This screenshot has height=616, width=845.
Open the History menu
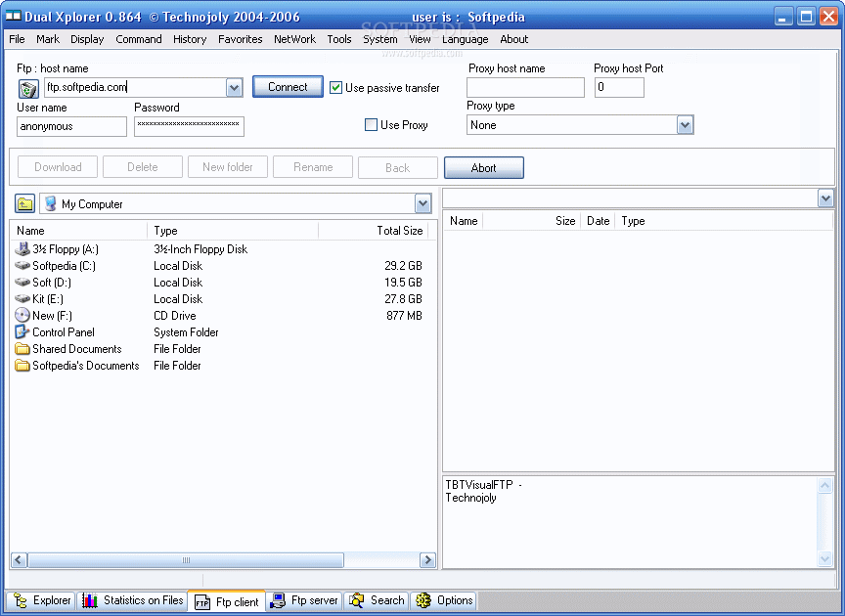pos(190,39)
